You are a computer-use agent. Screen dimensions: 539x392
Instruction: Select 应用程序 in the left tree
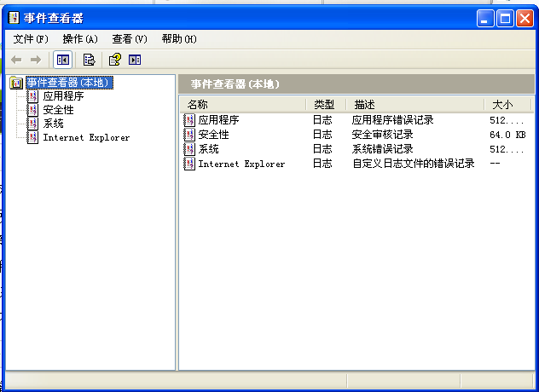(x=63, y=96)
